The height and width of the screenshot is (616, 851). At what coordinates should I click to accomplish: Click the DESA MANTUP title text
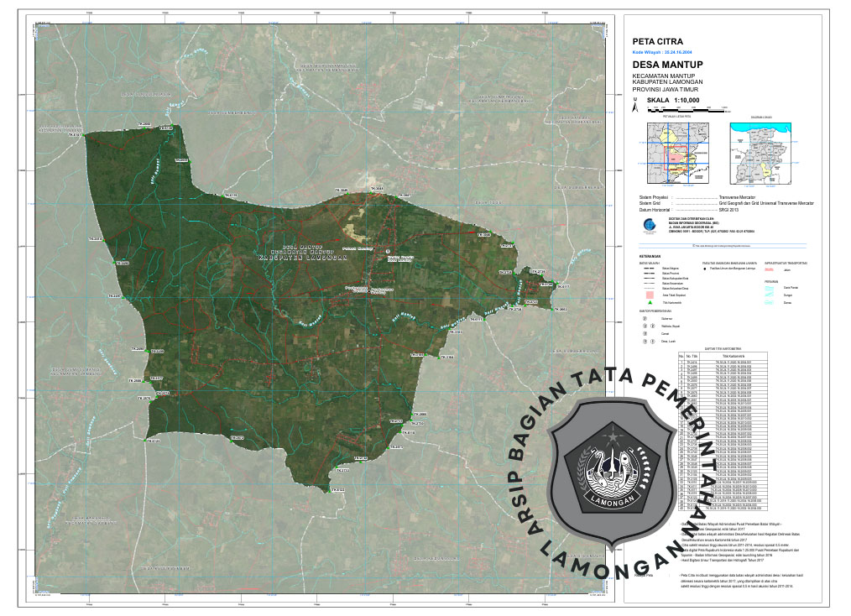tap(667, 64)
